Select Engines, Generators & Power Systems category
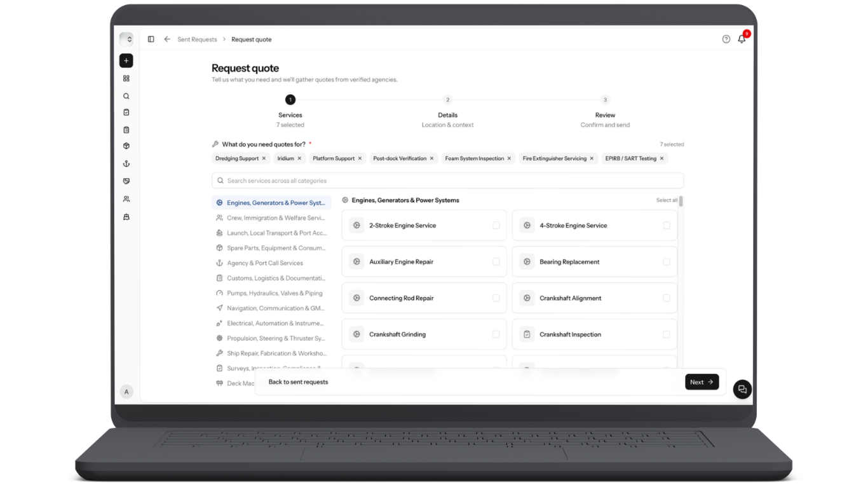Viewport: 868px width, 487px height. (271, 203)
